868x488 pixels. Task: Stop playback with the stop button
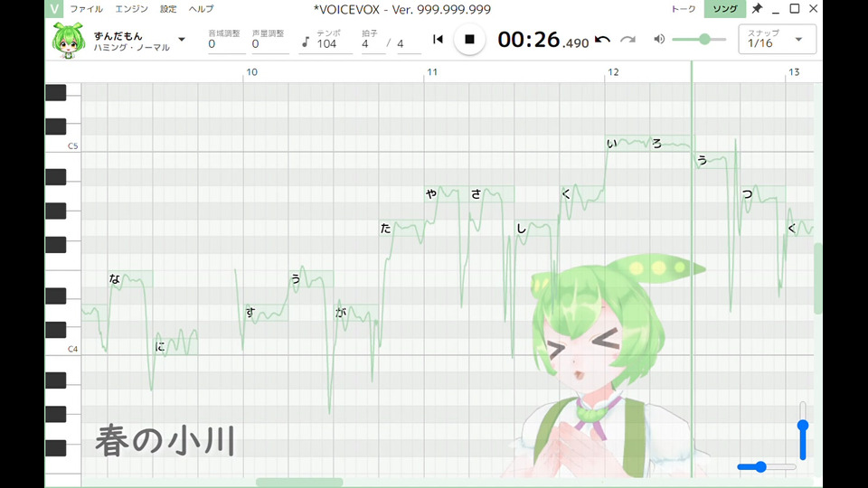(x=469, y=39)
